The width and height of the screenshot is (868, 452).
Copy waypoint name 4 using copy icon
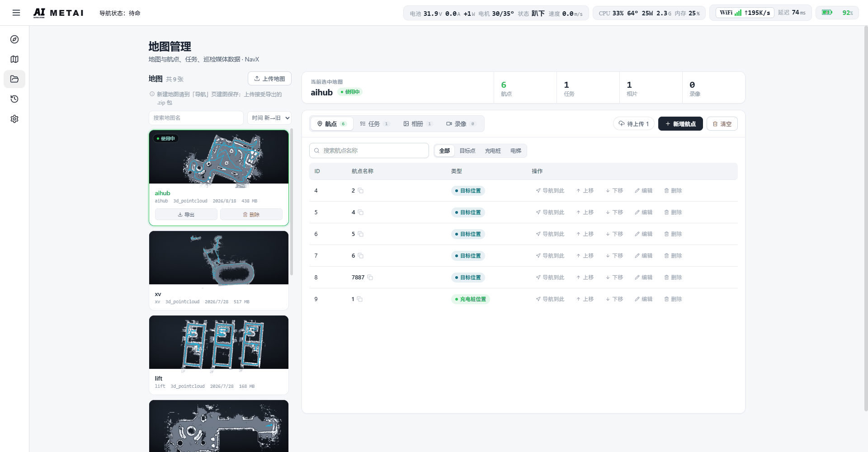(361, 212)
